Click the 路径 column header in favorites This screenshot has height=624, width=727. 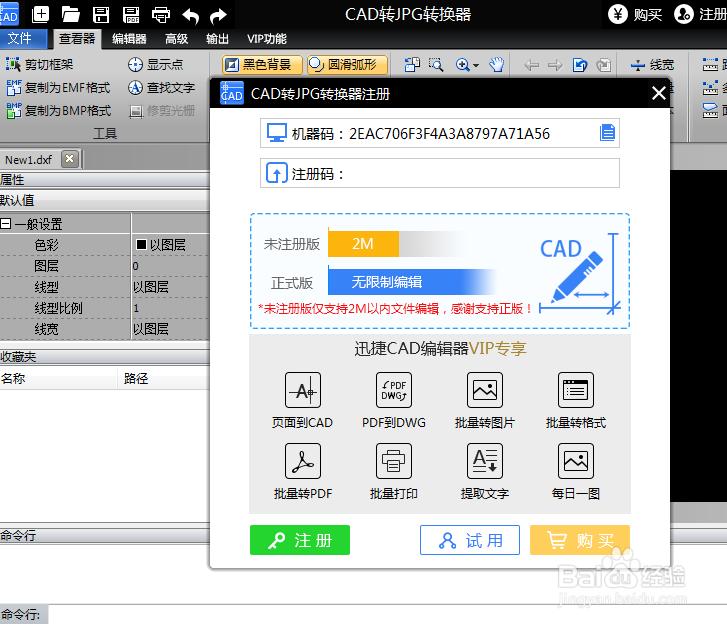coord(163,378)
